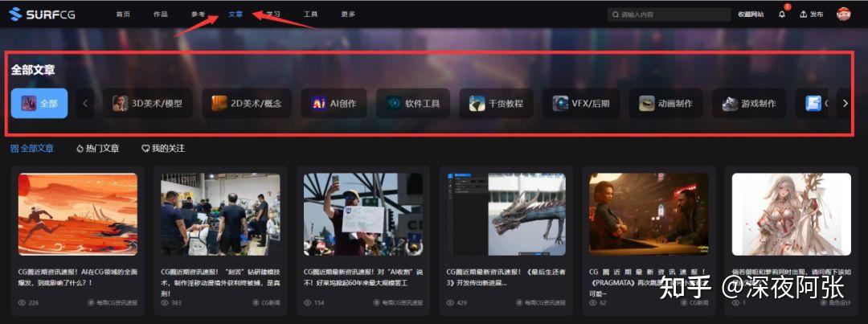Expand the 更多 nav menu
868x324 pixels.
tap(348, 14)
